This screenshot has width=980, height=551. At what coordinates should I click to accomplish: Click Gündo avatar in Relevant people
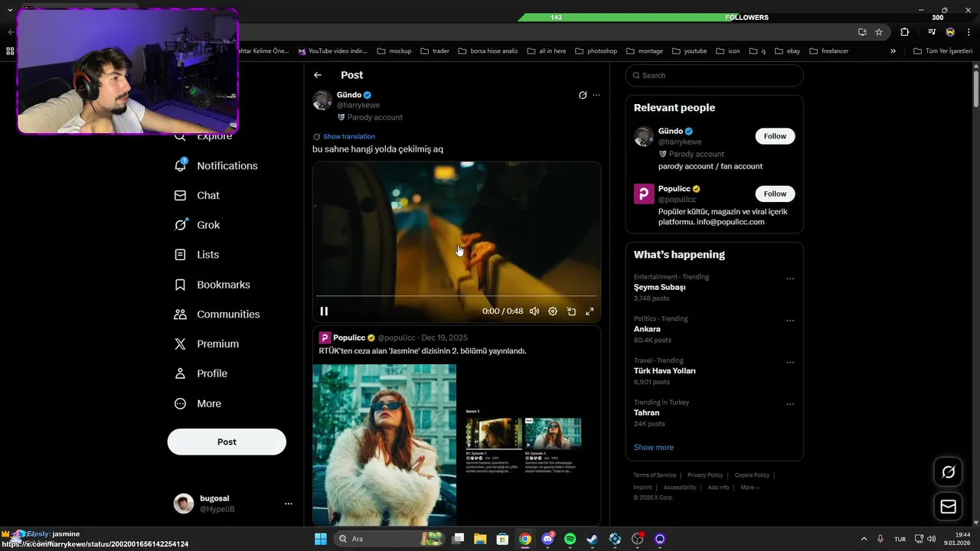coord(644,136)
